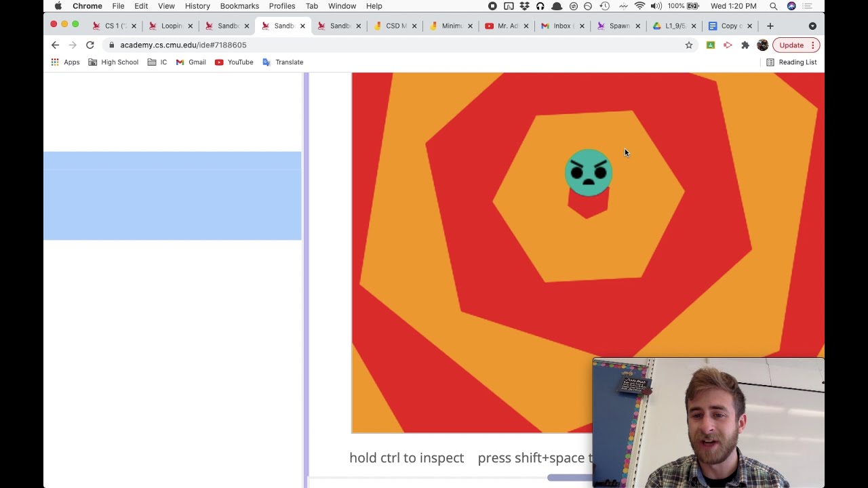Image resolution: width=868 pixels, height=488 pixels.
Task: Show battery status at 100%
Action: (x=684, y=6)
